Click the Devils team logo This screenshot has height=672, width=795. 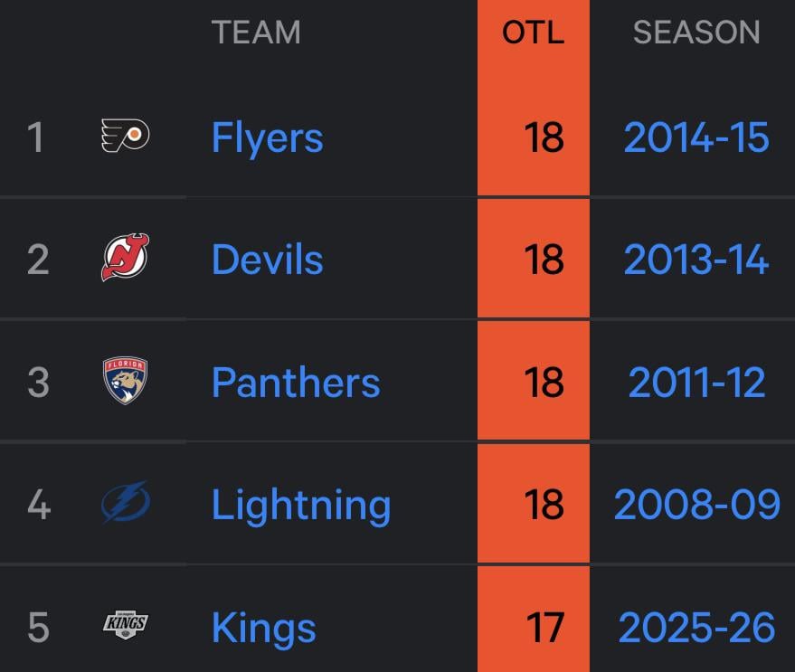125,258
